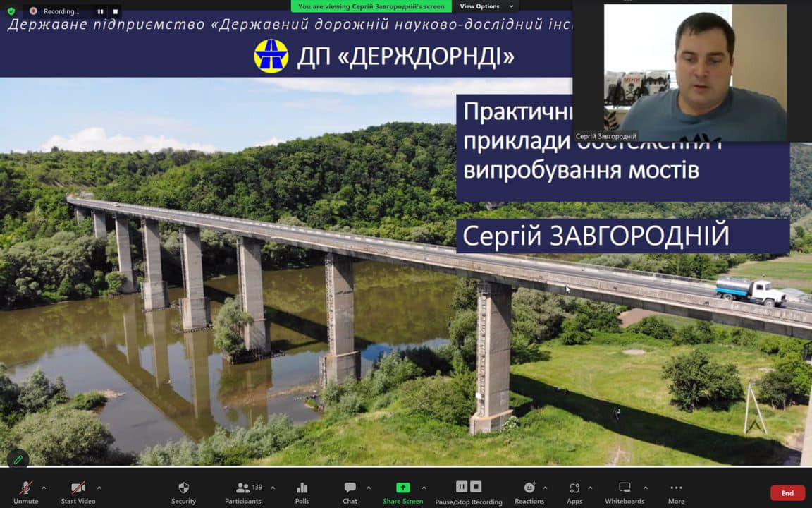The width and height of the screenshot is (812, 508).
Task: Stop recording via top-left indicator square
Action: coord(116,11)
